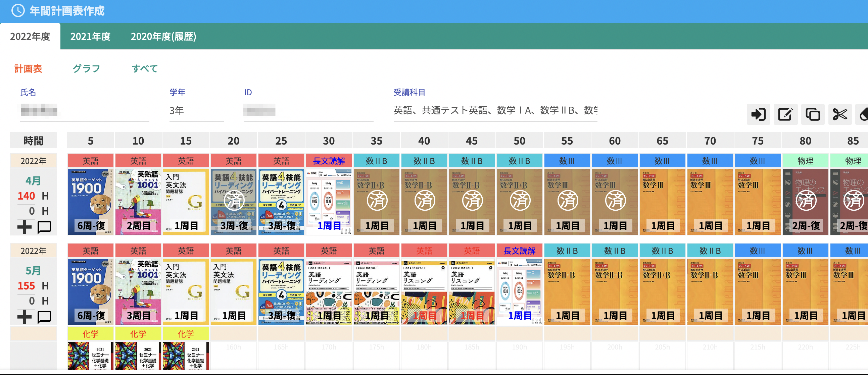868x375 pixels.
Task: Open the 2020年度(履歴) tab
Action: point(163,36)
